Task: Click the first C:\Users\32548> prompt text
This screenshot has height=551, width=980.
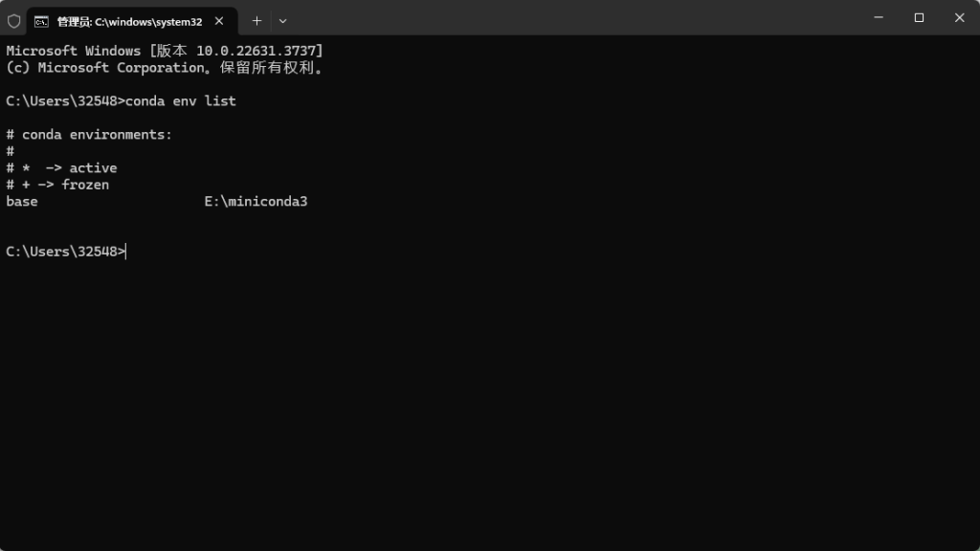Action: click(65, 100)
